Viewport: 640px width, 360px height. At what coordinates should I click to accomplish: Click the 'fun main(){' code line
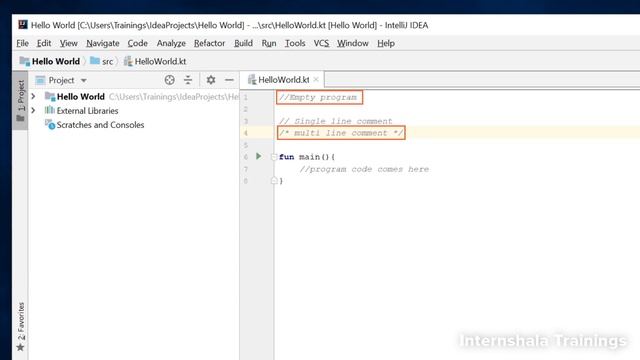[x=307, y=157]
